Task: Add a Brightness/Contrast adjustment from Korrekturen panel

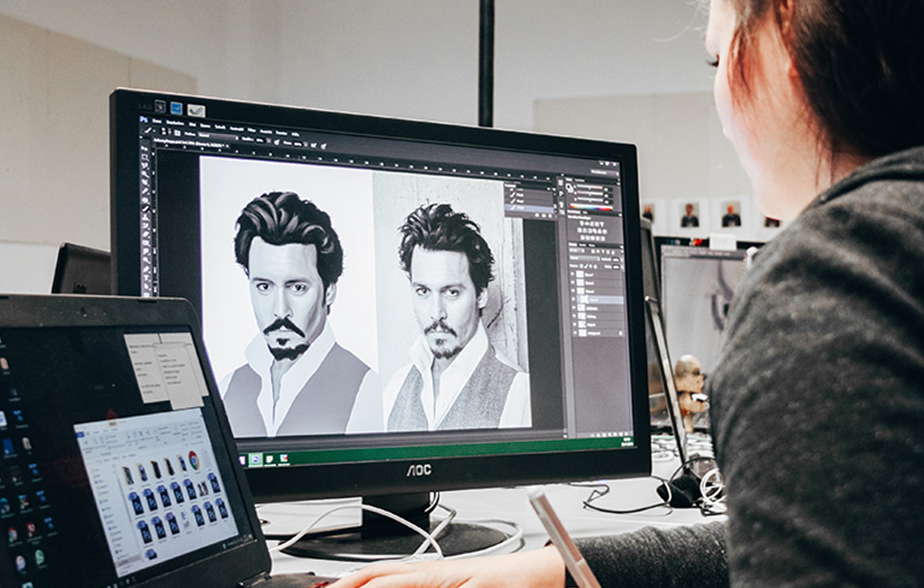Action: 581,224
